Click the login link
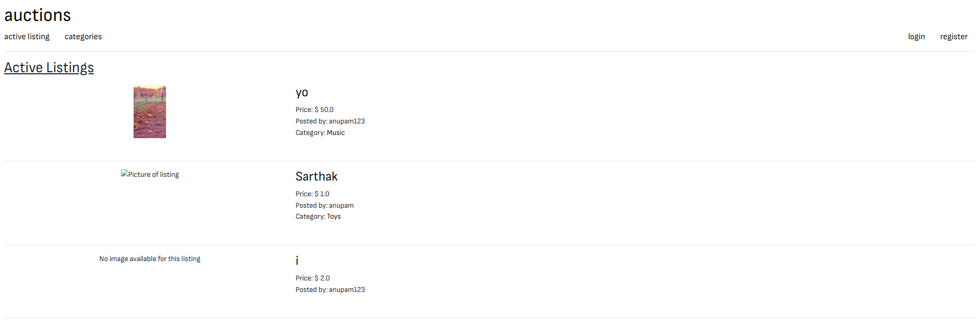 click(x=916, y=37)
